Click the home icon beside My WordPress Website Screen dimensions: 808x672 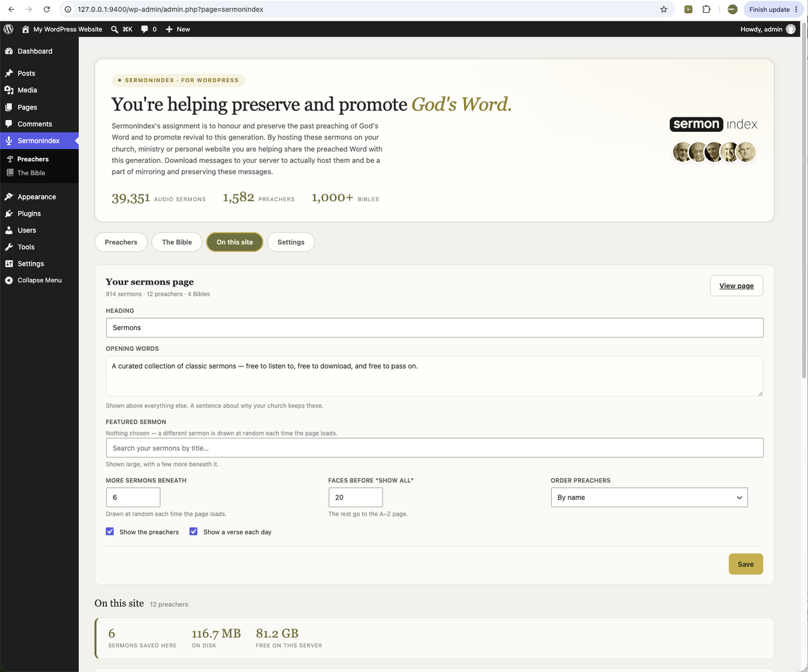pos(25,29)
